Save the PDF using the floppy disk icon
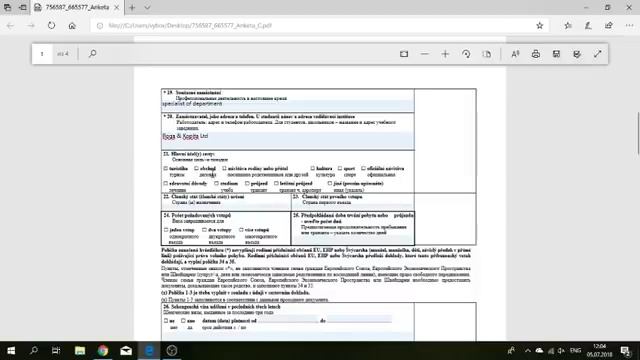 556,54
